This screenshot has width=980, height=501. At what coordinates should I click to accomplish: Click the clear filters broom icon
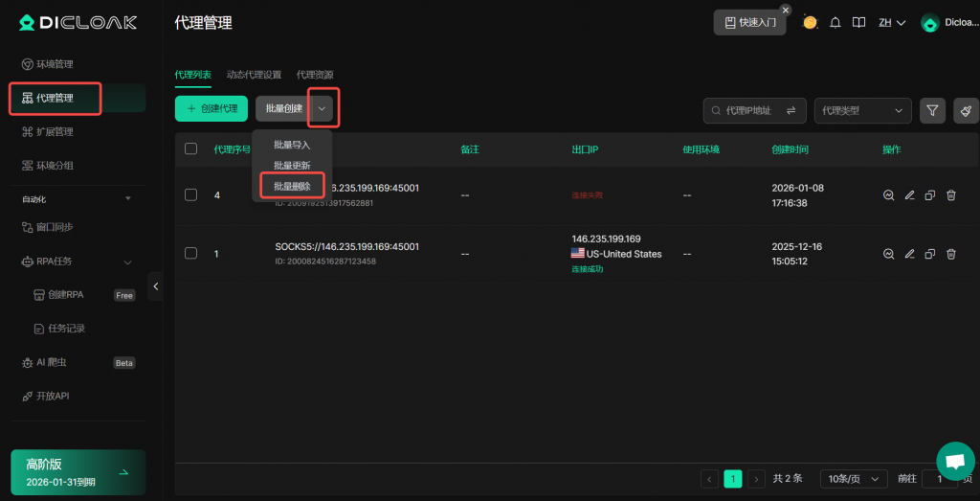click(967, 111)
